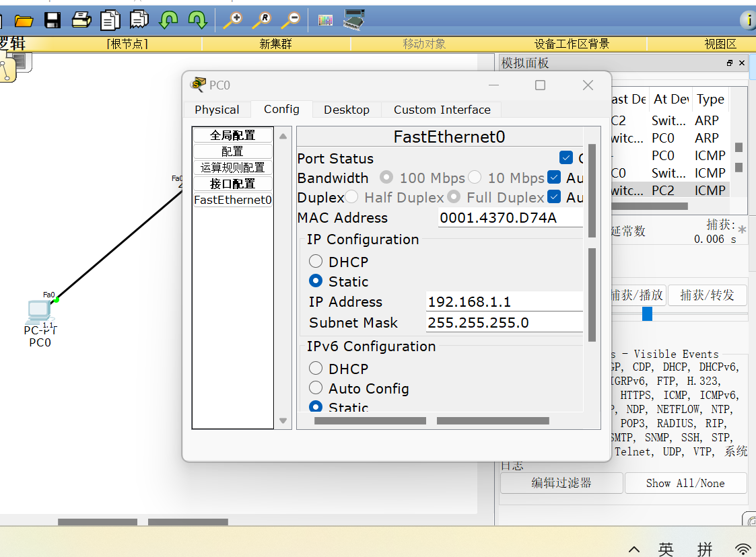Select the 10 Mbps bandwidth option
Image resolution: width=756 pixels, height=557 pixels.
point(475,178)
